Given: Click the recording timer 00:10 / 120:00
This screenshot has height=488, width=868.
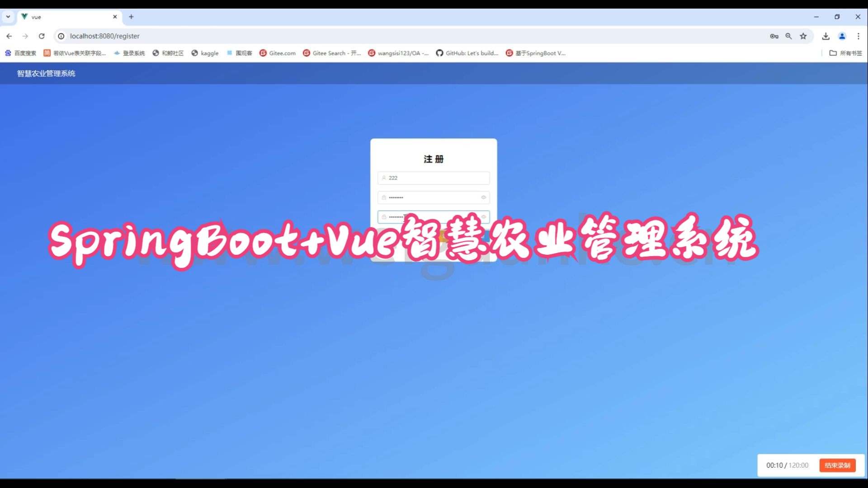Looking at the screenshot, I should [x=787, y=465].
